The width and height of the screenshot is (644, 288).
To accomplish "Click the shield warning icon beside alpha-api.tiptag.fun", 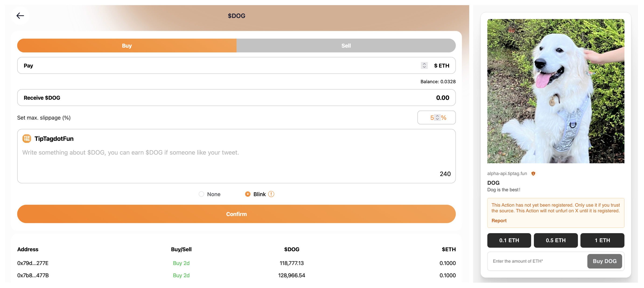I will [533, 173].
